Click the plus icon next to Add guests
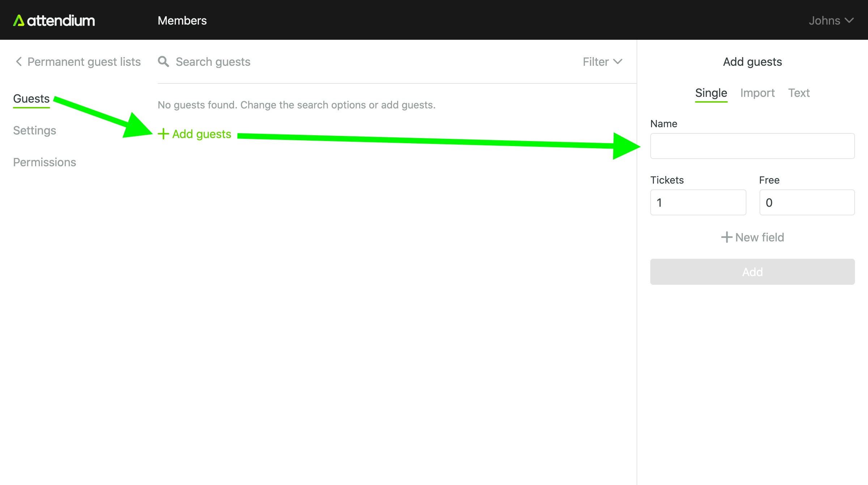The image size is (868, 485). (163, 134)
